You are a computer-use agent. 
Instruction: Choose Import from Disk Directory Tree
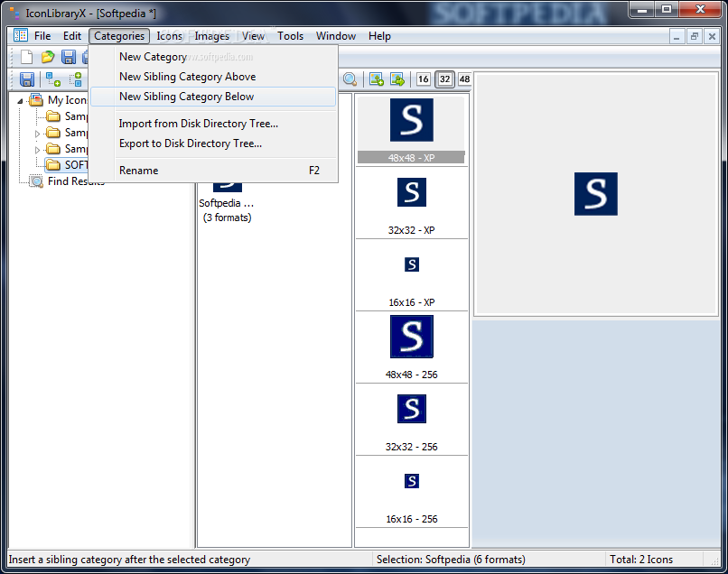213,124
